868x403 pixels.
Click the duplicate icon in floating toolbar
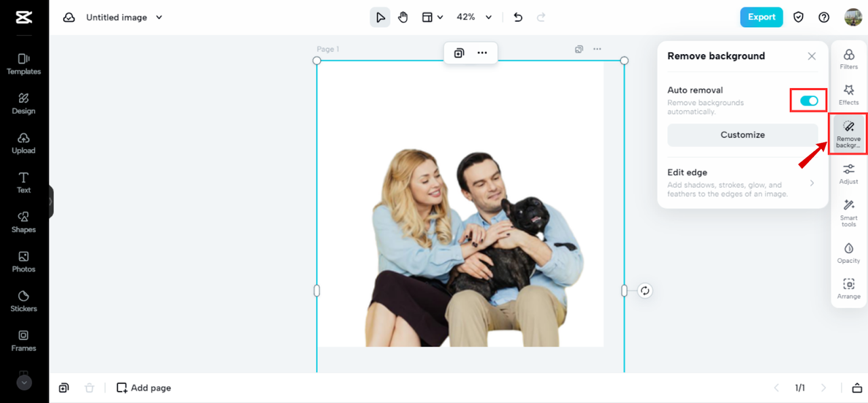click(459, 53)
